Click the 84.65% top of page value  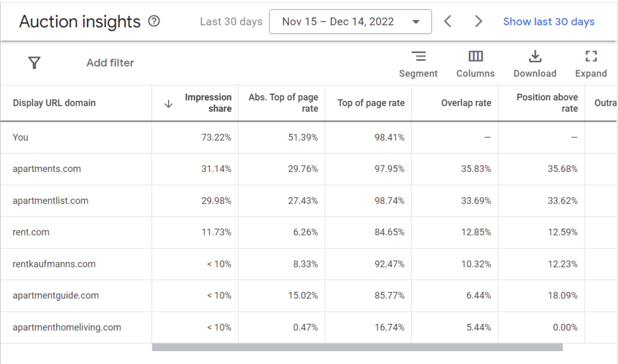[389, 232]
